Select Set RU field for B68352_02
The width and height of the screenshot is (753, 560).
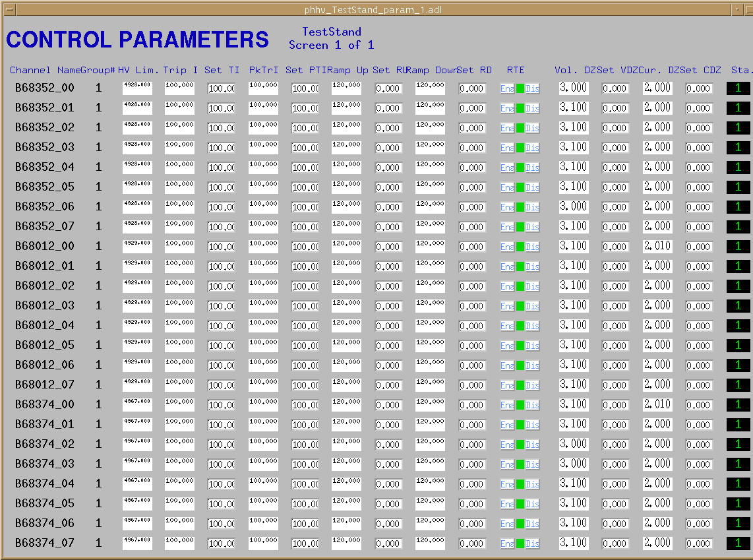(x=388, y=128)
